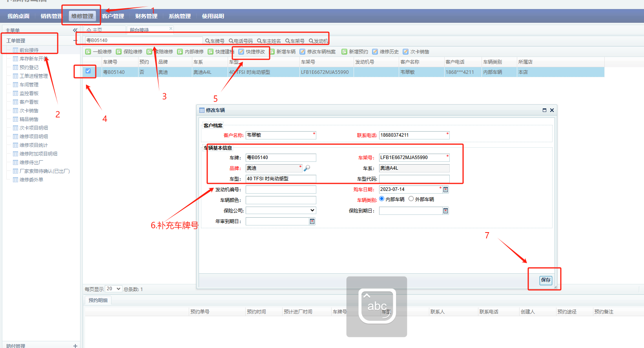This screenshot has height=348, width=644.
Task: Open the 购车日期 calendar picker
Action: click(445, 190)
